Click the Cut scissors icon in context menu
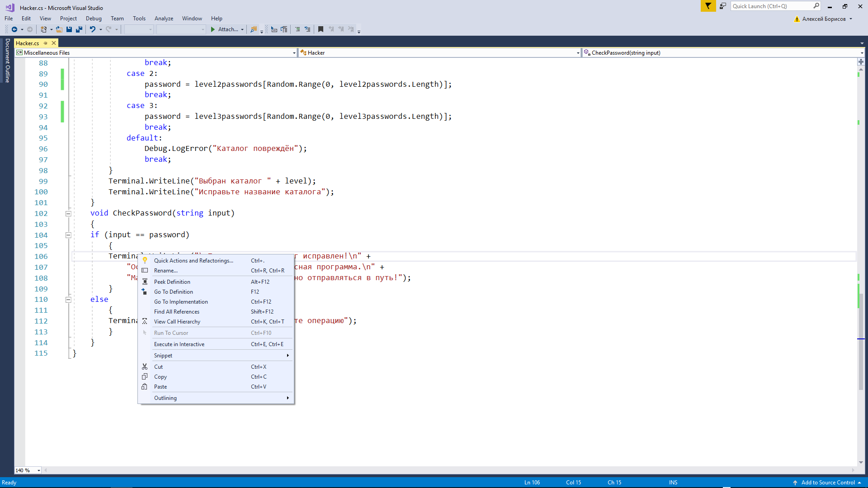868x488 pixels. click(x=145, y=366)
